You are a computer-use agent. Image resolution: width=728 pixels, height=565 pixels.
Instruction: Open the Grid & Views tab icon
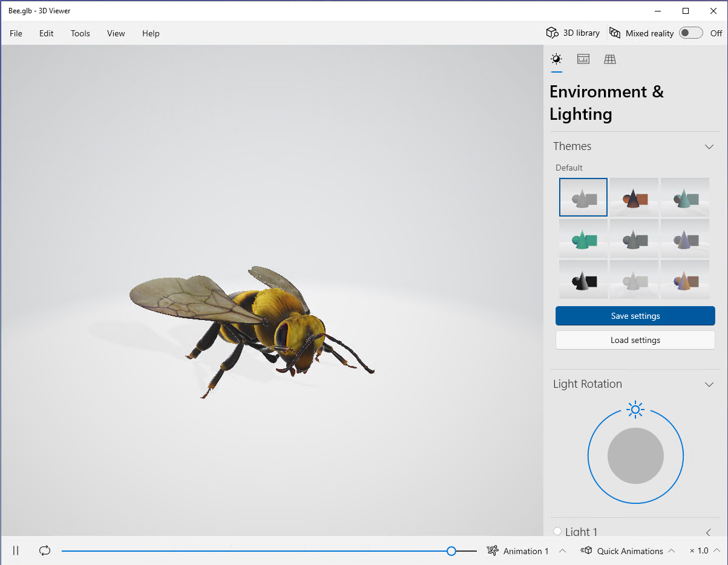click(610, 59)
